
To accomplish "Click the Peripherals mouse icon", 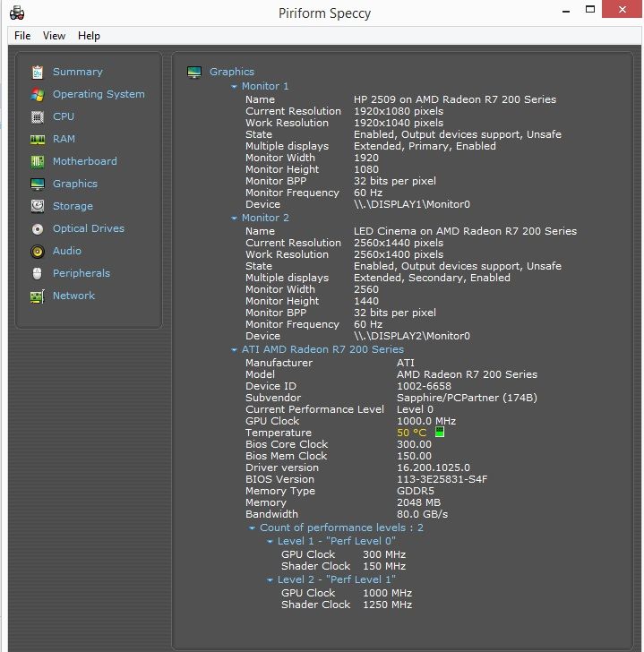I will pos(37,273).
